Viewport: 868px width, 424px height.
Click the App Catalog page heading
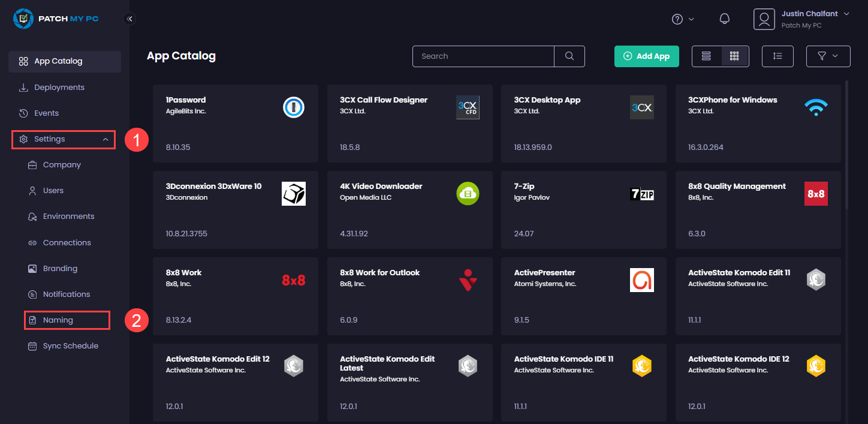coord(181,56)
